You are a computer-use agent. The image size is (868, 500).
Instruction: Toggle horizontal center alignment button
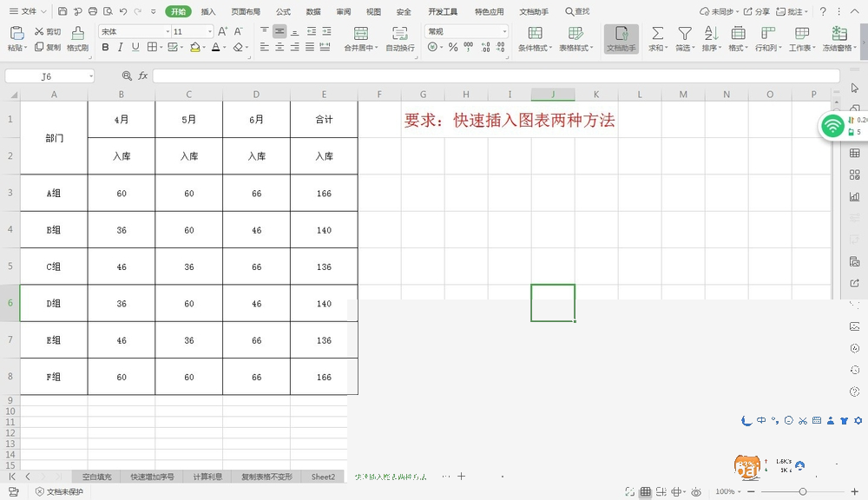[279, 47]
